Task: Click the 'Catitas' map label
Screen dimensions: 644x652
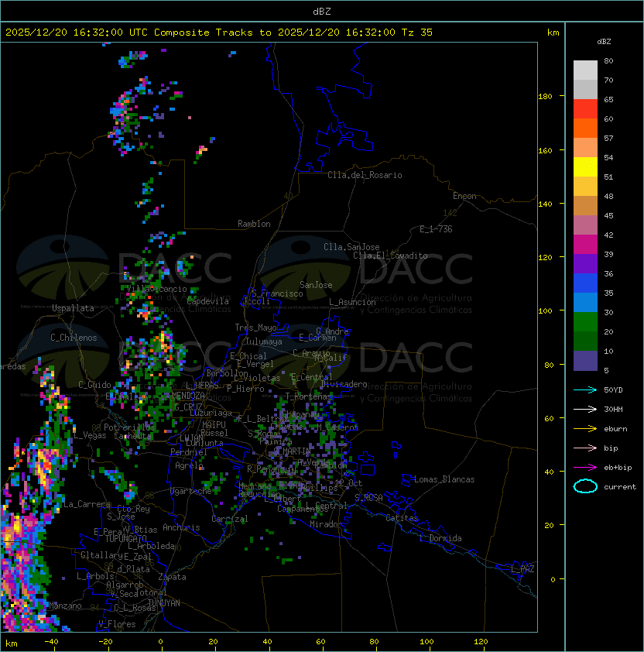Action: tap(402, 519)
